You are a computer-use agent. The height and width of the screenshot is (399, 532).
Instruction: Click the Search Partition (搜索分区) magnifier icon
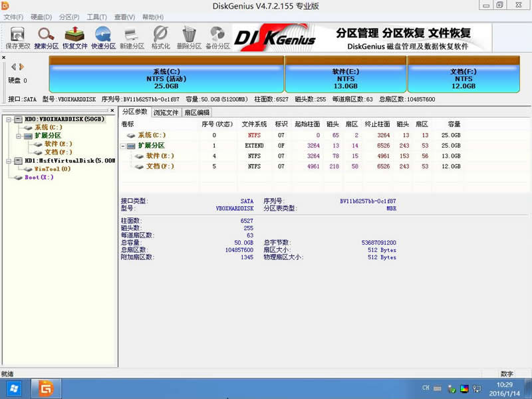(46, 37)
